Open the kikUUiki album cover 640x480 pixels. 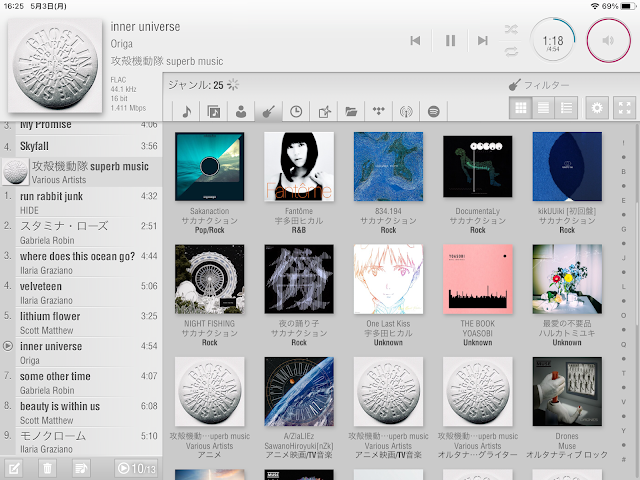[567, 167]
